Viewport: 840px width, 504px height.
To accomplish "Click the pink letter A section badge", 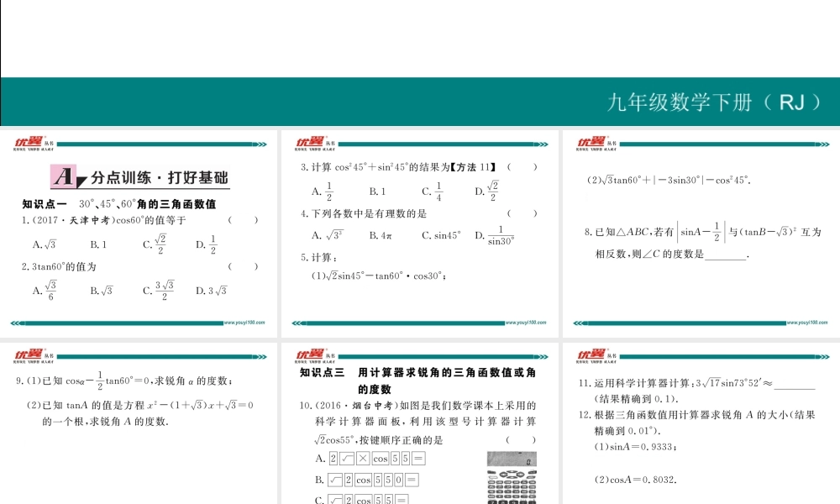I will pyautogui.click(x=65, y=177).
